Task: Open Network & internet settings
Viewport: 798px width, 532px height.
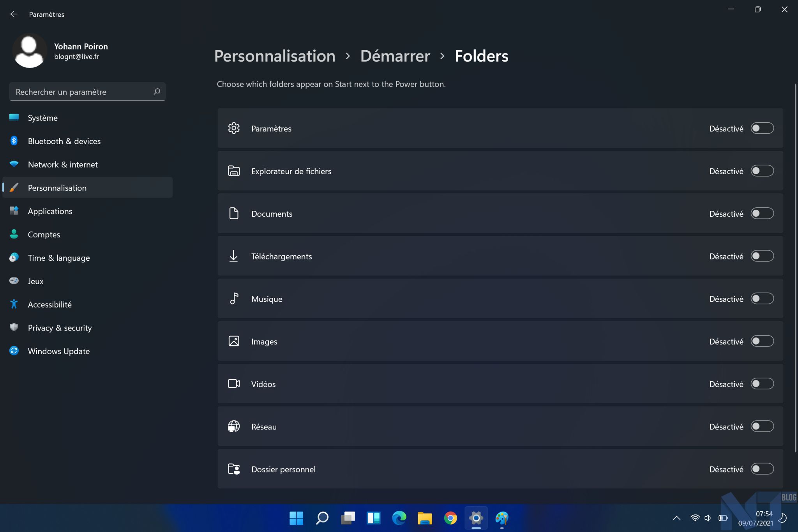Action: point(62,164)
